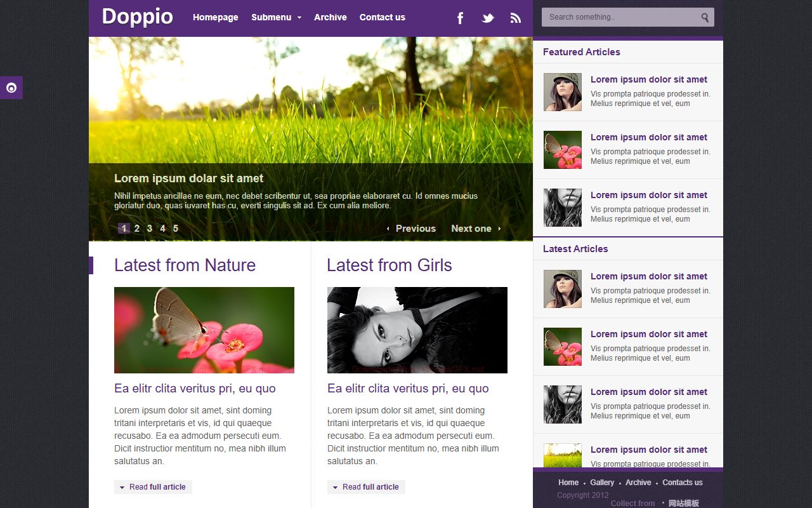
Task: Go to the Next one slide
Action: 476,229
